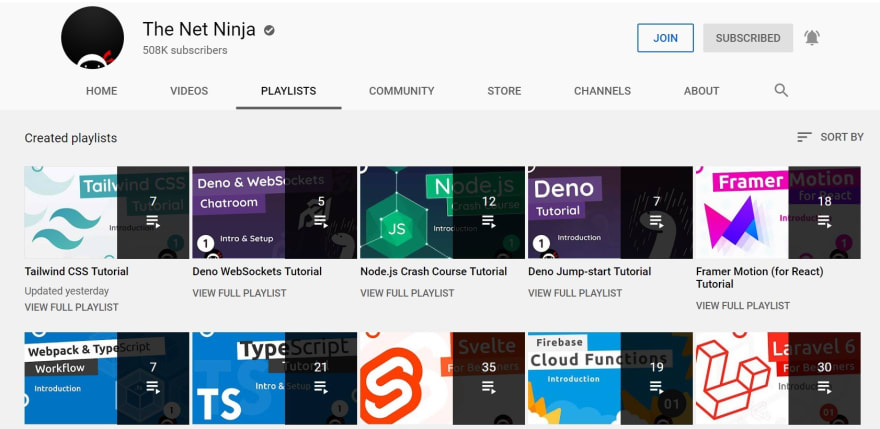880x429 pixels.
Task: Click The Net Ninja channel avatar
Action: [x=93, y=38]
